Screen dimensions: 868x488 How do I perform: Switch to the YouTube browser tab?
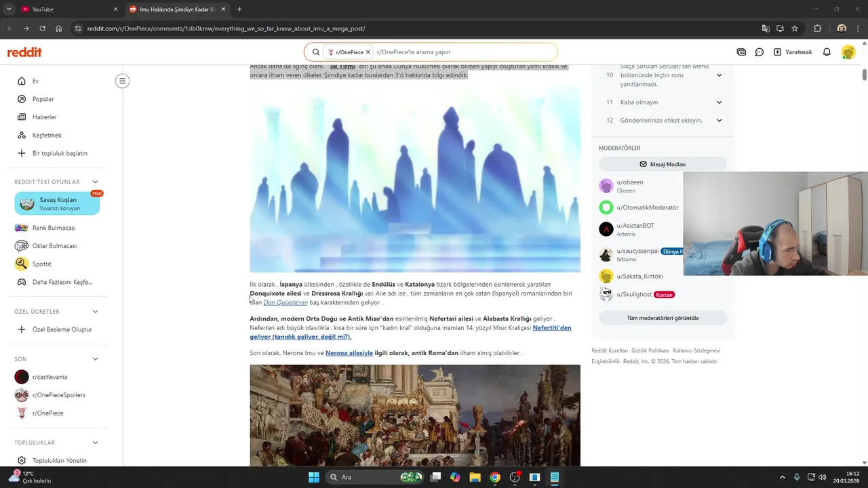pyautogui.click(x=68, y=9)
